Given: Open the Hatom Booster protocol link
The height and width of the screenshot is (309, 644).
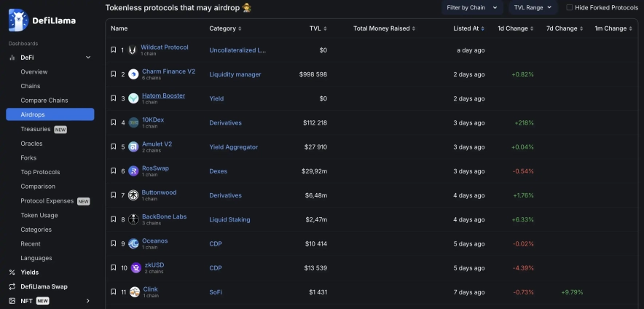Looking at the screenshot, I should click(163, 95).
